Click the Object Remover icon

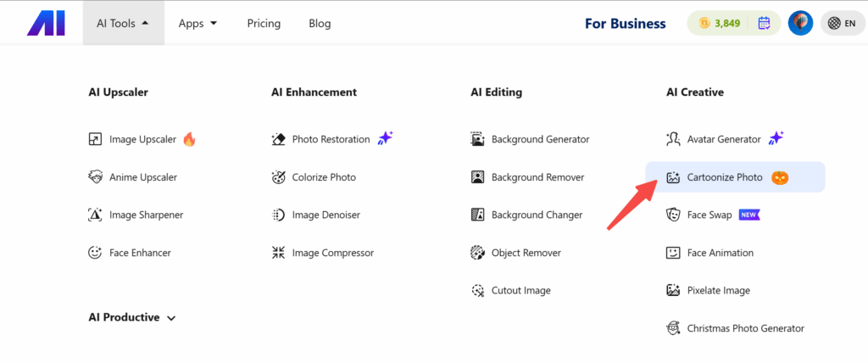(477, 253)
